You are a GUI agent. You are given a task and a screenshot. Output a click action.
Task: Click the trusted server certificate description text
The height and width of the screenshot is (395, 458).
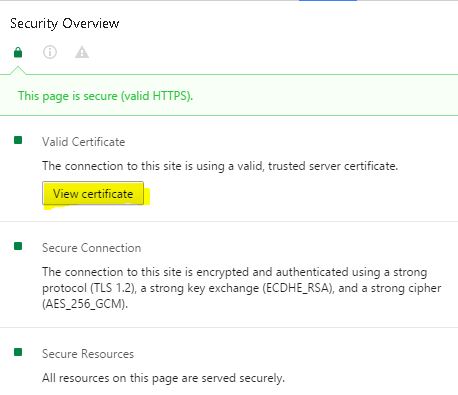(x=220, y=166)
